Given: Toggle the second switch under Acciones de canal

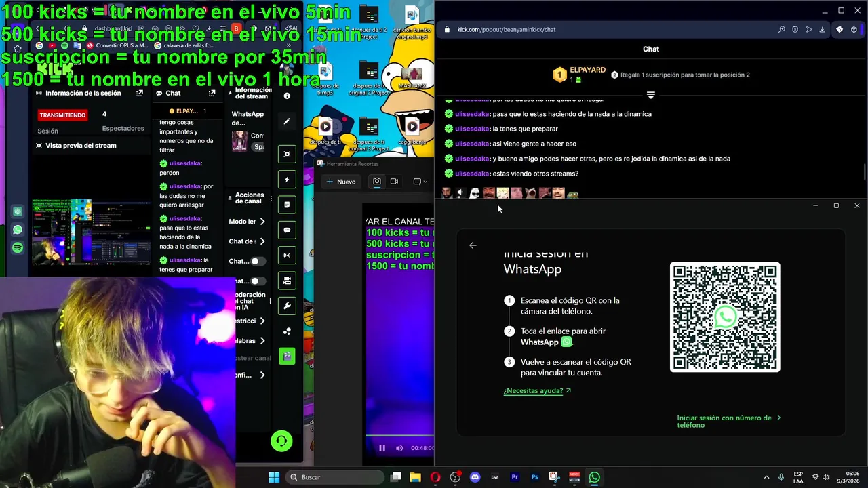Looking at the screenshot, I should tap(257, 281).
